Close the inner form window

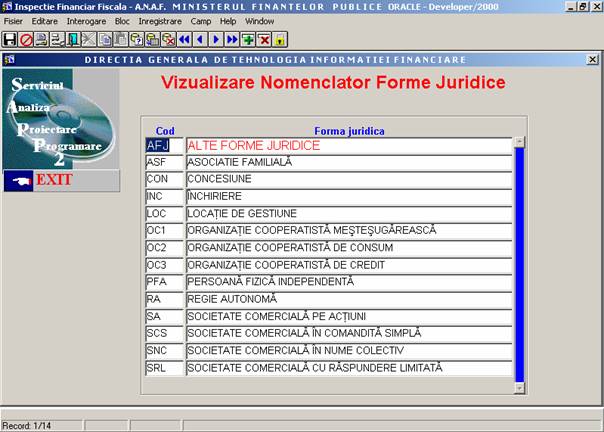coord(594,60)
